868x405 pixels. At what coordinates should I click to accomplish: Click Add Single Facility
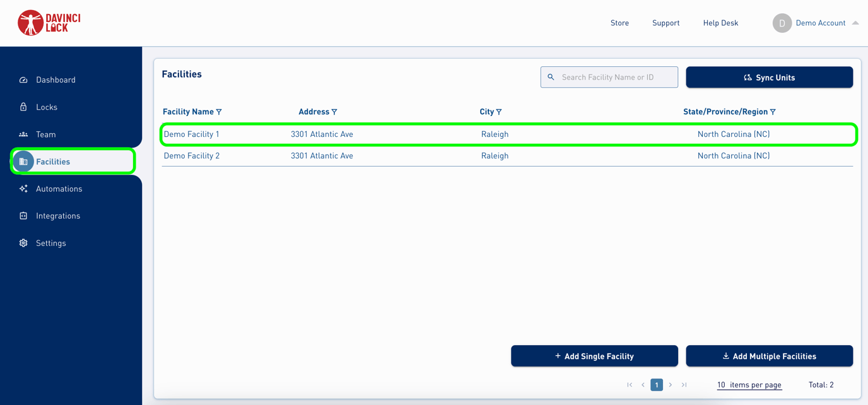click(594, 356)
